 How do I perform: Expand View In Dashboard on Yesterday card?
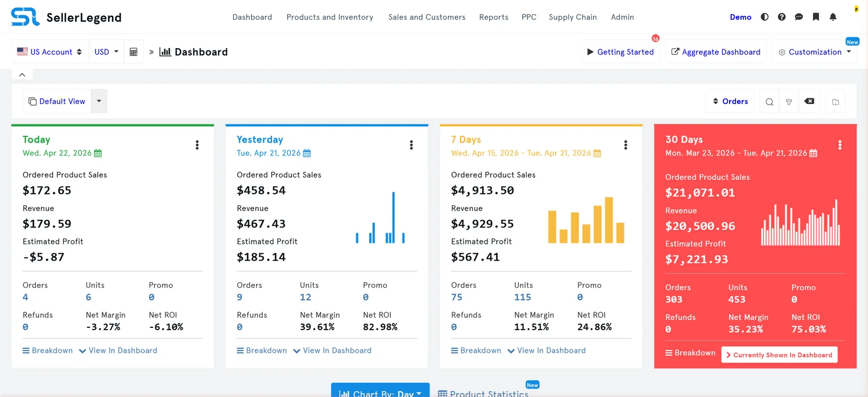[332, 351]
